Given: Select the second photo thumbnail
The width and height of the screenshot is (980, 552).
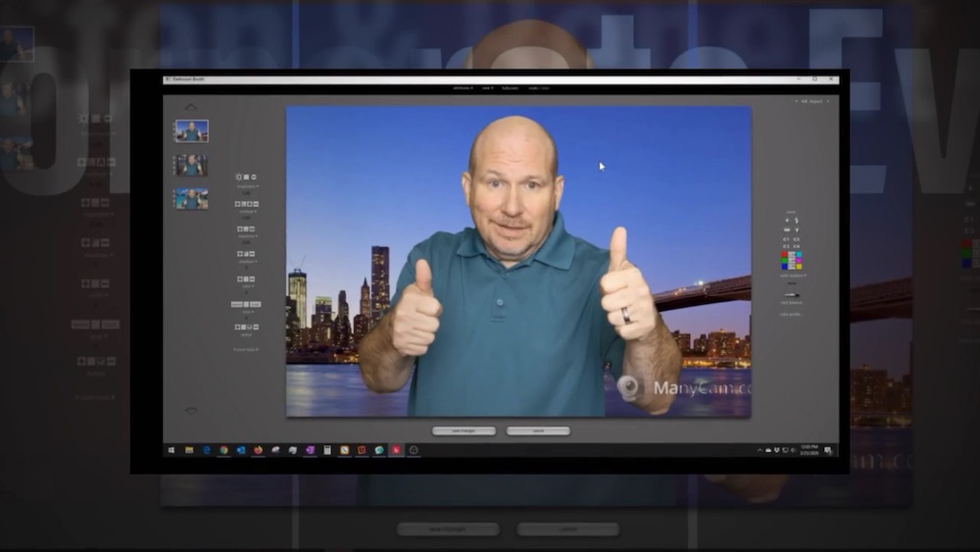Looking at the screenshot, I should pos(191,165).
